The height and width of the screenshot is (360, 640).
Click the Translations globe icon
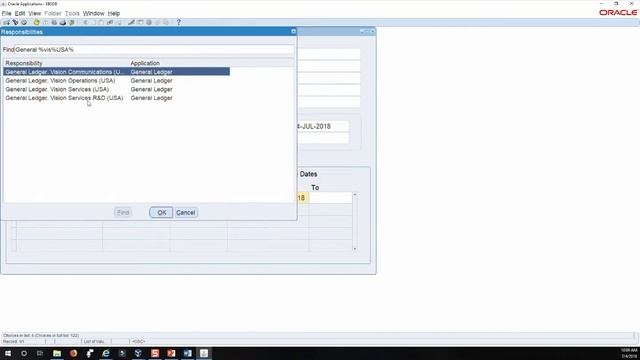(149, 22)
